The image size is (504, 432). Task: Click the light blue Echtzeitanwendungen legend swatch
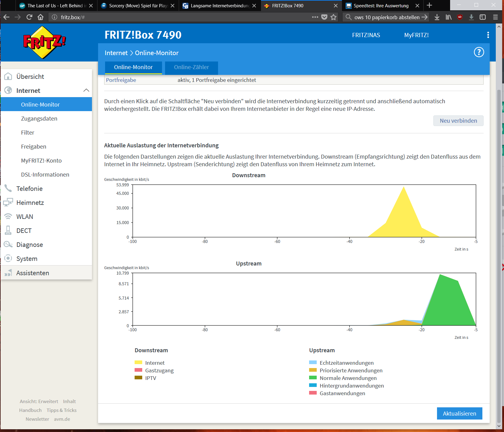[x=313, y=362]
